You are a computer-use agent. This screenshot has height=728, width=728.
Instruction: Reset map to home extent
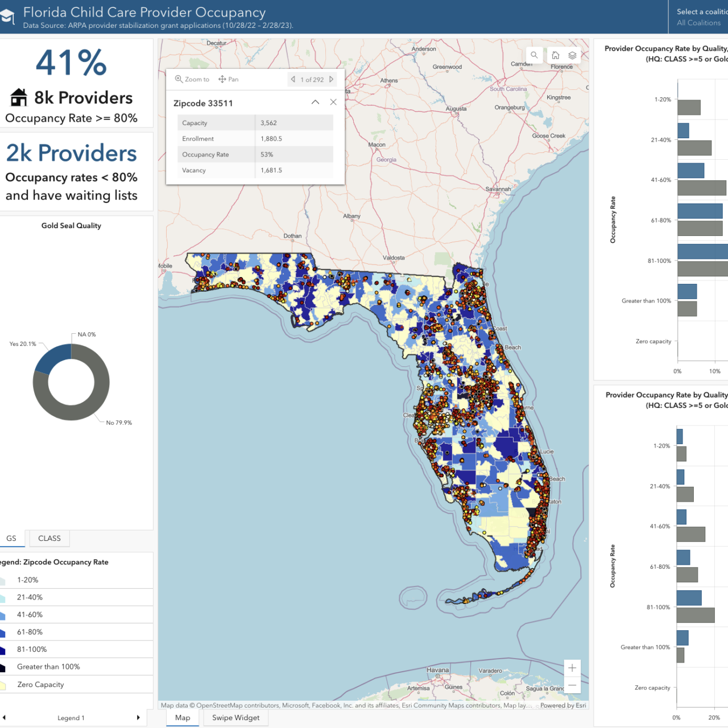555,55
